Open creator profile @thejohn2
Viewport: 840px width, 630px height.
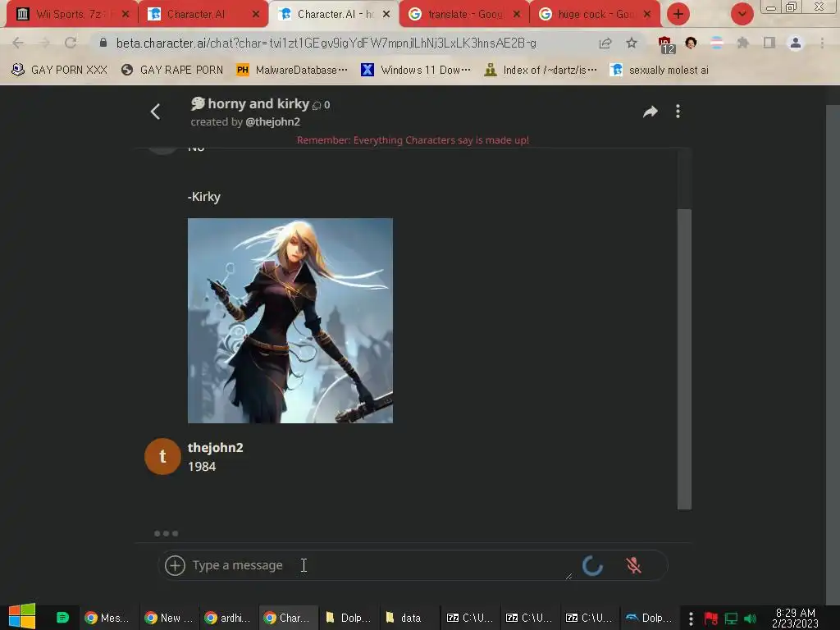(272, 121)
